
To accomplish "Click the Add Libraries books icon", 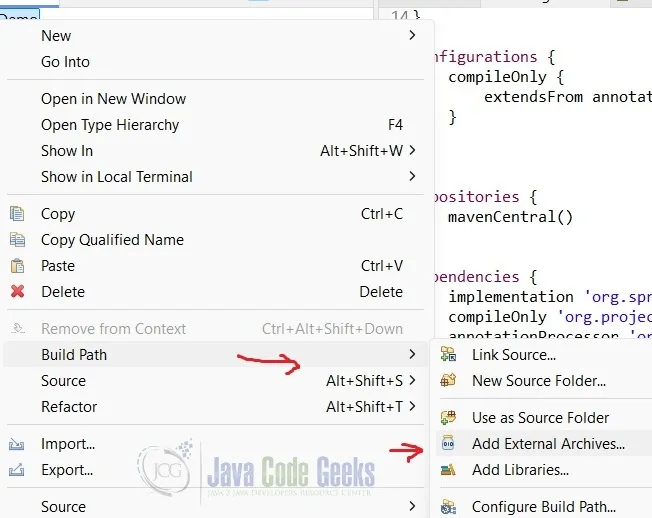I will 448,470.
